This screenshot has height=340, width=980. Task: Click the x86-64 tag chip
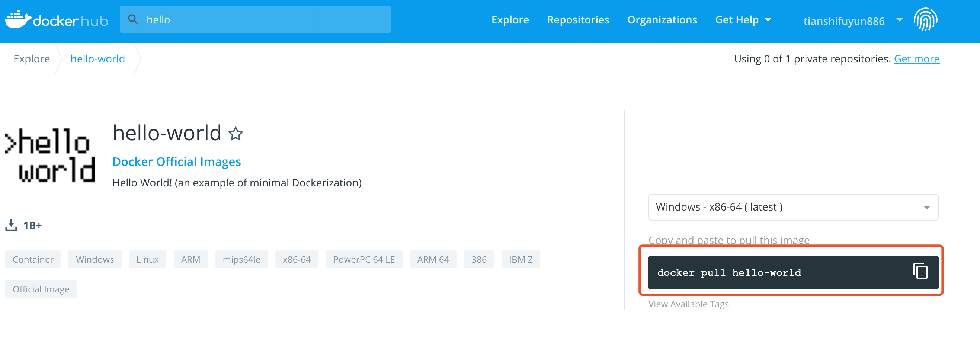click(x=297, y=259)
